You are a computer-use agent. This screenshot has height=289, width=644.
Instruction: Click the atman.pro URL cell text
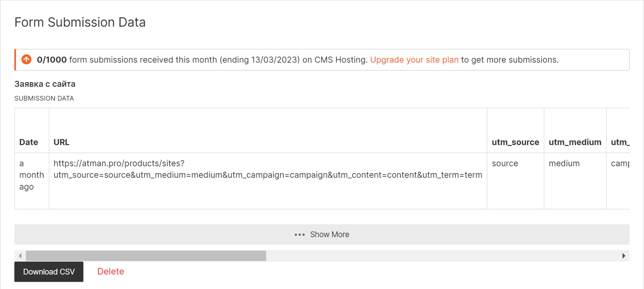click(x=267, y=169)
